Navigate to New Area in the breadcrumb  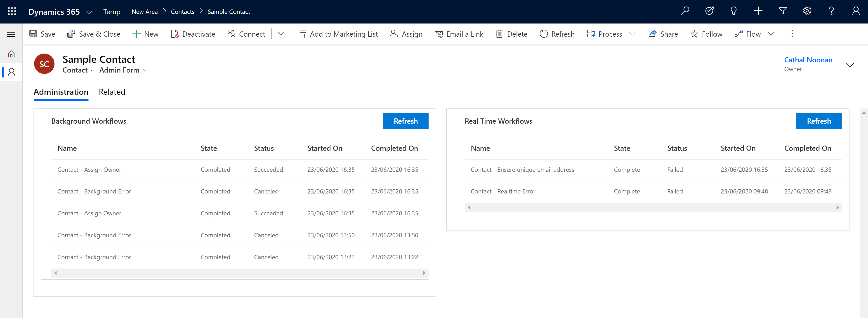[145, 12]
